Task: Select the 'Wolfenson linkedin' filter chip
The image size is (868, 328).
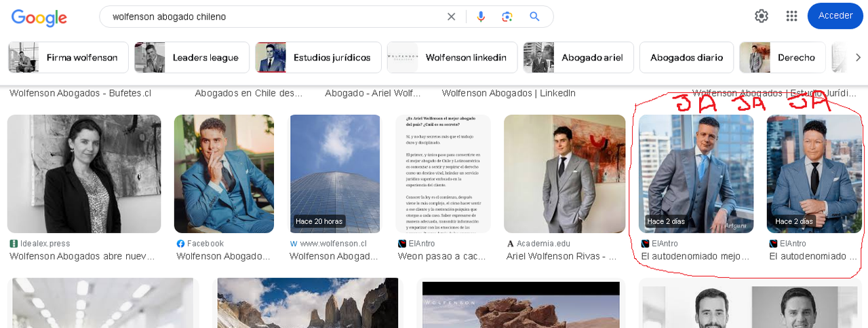Action: click(x=452, y=58)
